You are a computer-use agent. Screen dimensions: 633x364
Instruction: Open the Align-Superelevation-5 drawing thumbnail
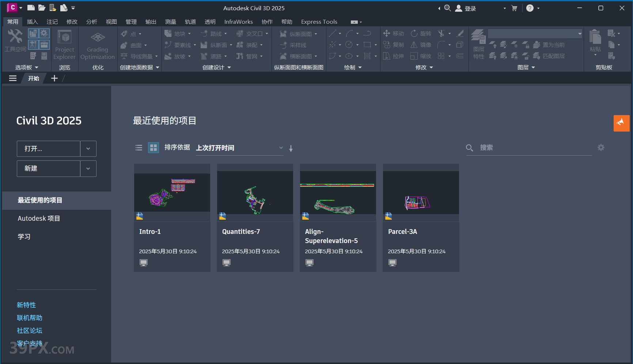tap(338, 193)
